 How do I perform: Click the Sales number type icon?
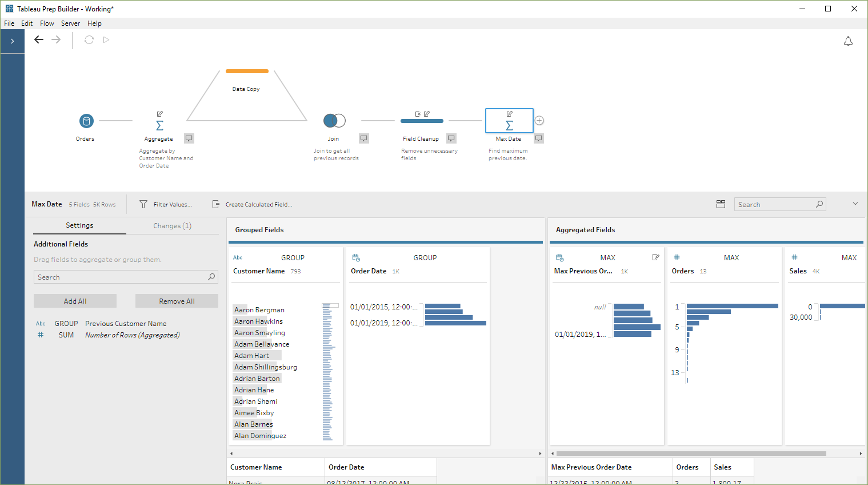point(794,257)
